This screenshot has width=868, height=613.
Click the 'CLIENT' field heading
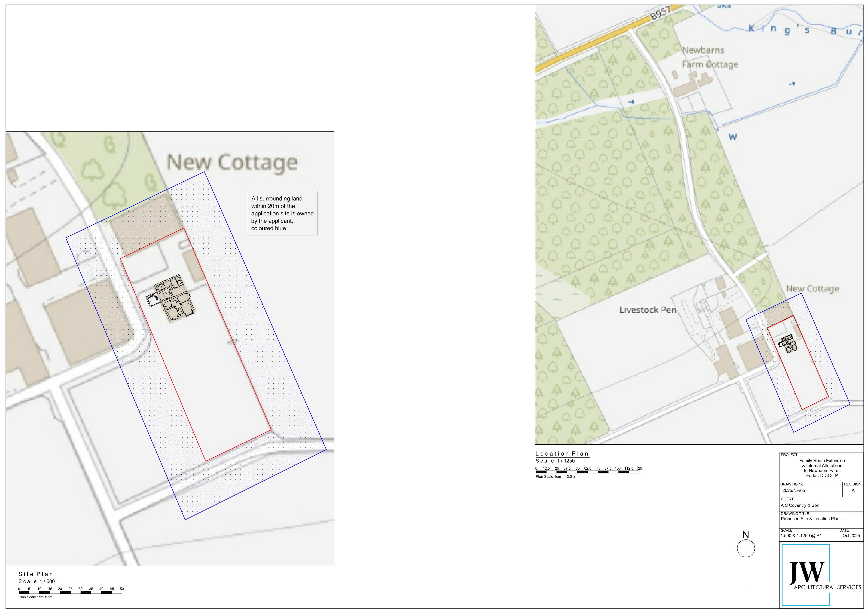tap(787, 499)
